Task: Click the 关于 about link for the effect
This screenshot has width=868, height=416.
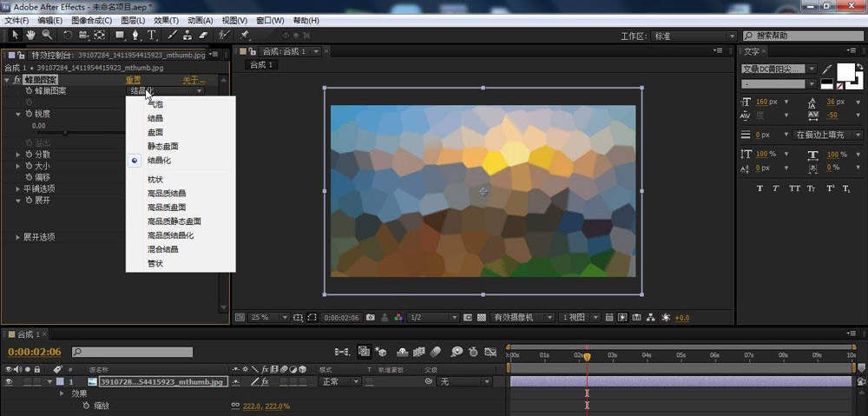Action: [x=193, y=80]
